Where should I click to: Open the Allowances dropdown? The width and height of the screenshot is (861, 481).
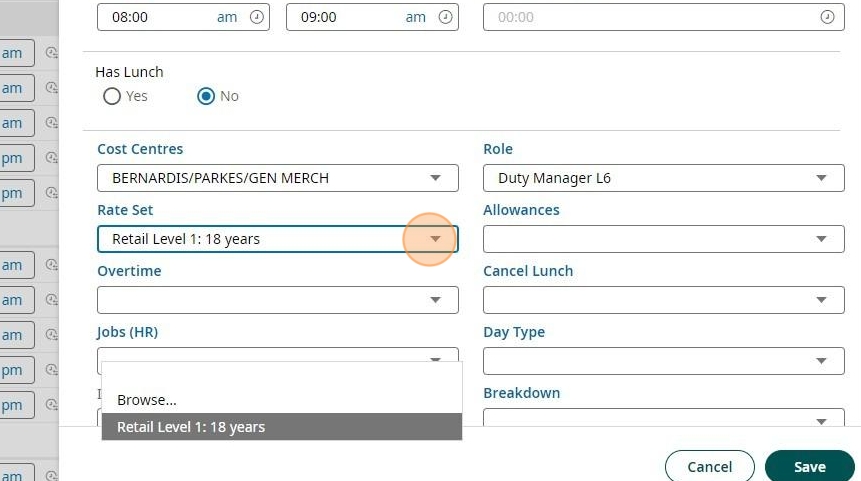(x=822, y=239)
